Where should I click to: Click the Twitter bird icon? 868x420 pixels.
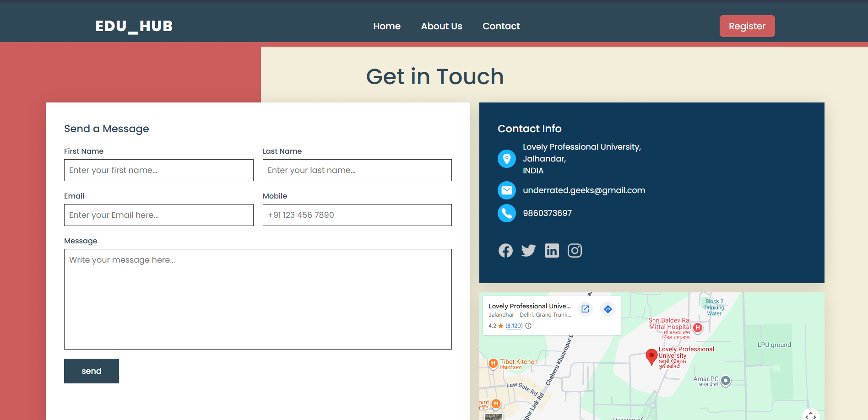[528, 250]
